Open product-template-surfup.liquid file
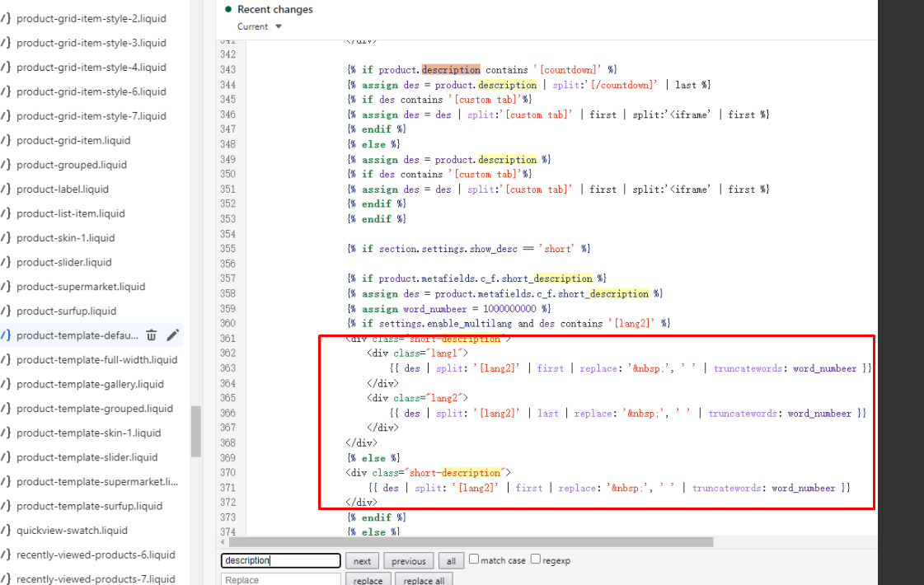This screenshot has width=924, height=585. point(90,506)
